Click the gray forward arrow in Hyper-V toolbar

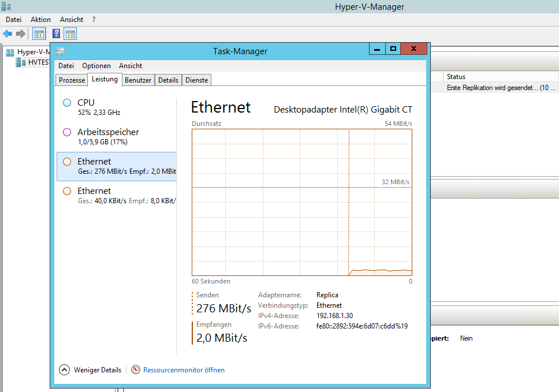point(21,34)
